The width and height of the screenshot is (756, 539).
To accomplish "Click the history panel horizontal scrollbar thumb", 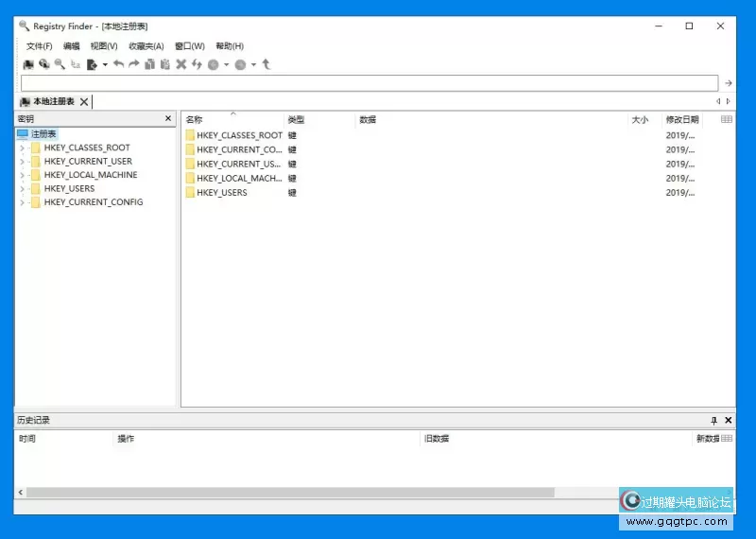I will click(290, 493).
